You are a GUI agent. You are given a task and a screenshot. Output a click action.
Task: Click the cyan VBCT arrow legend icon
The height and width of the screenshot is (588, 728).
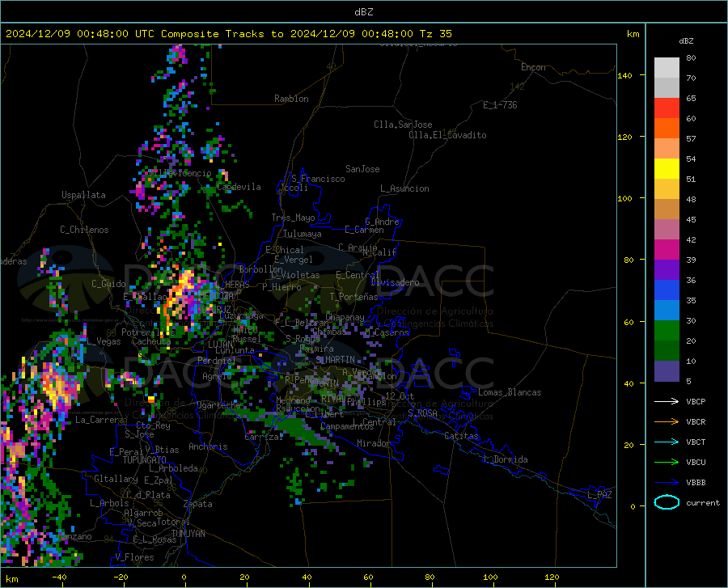667,442
